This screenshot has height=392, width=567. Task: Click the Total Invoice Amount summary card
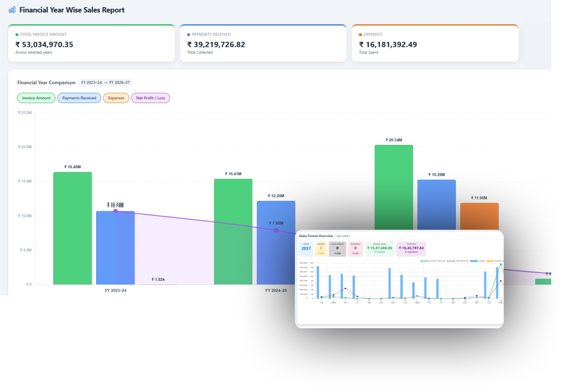[91, 43]
